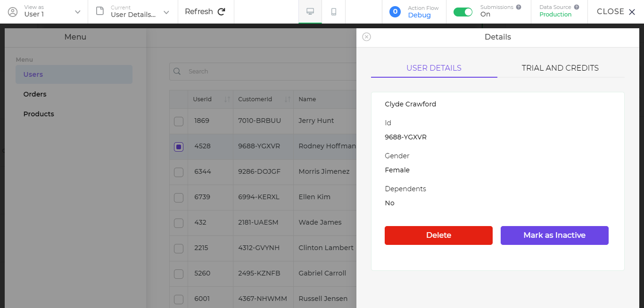Switch to mobile preview mode

tap(333, 12)
